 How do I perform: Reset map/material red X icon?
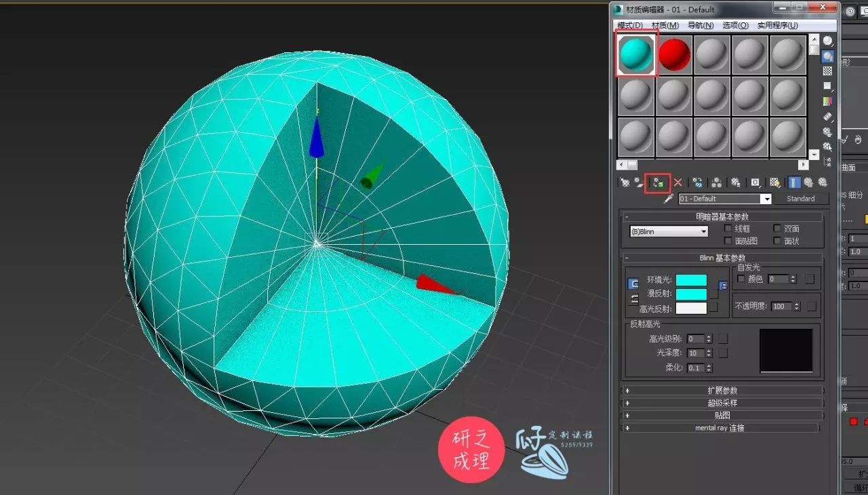[677, 182]
